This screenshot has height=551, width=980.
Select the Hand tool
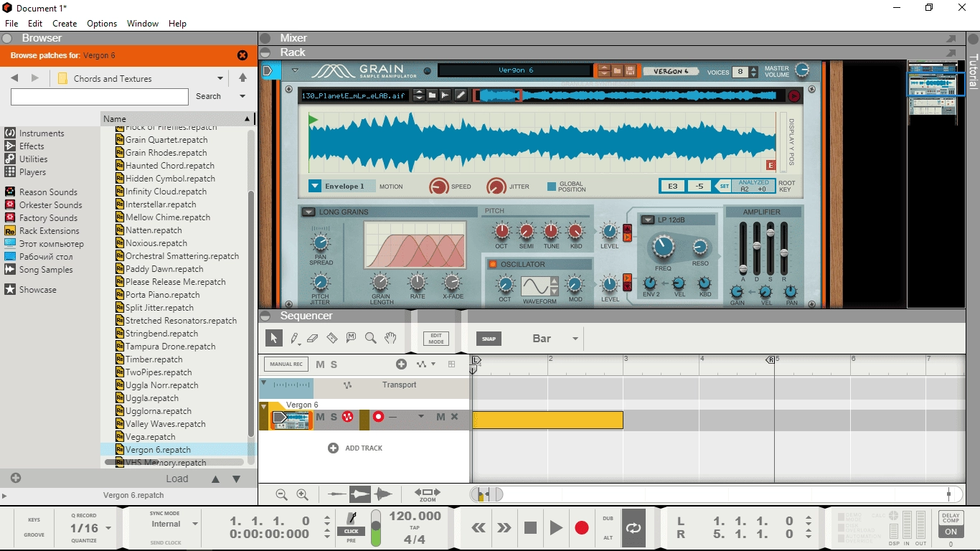point(390,338)
